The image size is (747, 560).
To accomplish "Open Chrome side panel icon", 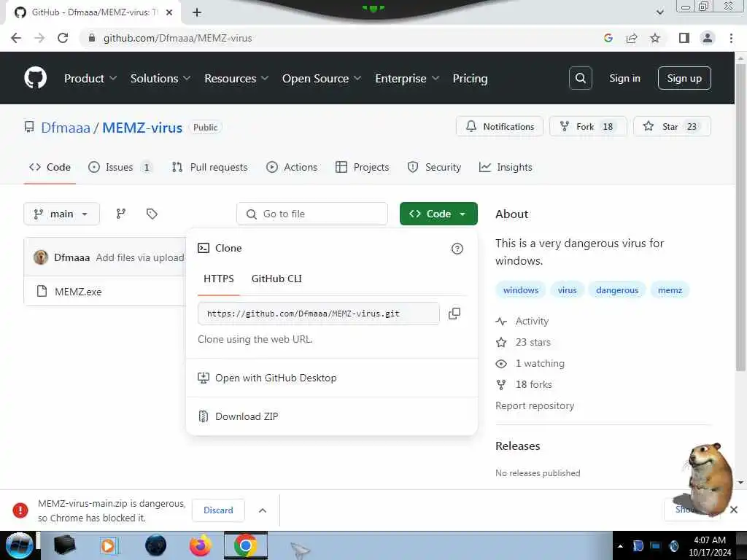I will tap(684, 38).
